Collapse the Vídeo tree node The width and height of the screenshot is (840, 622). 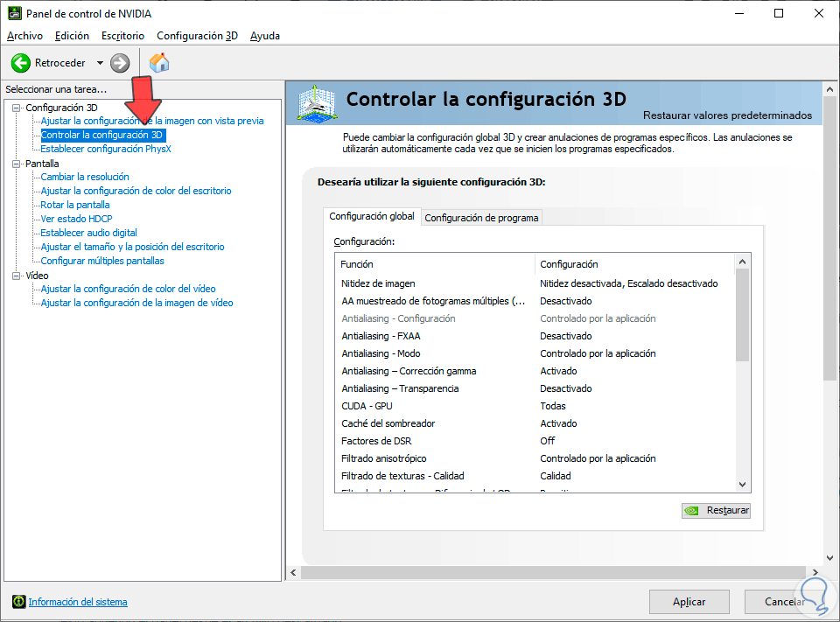click(x=16, y=276)
